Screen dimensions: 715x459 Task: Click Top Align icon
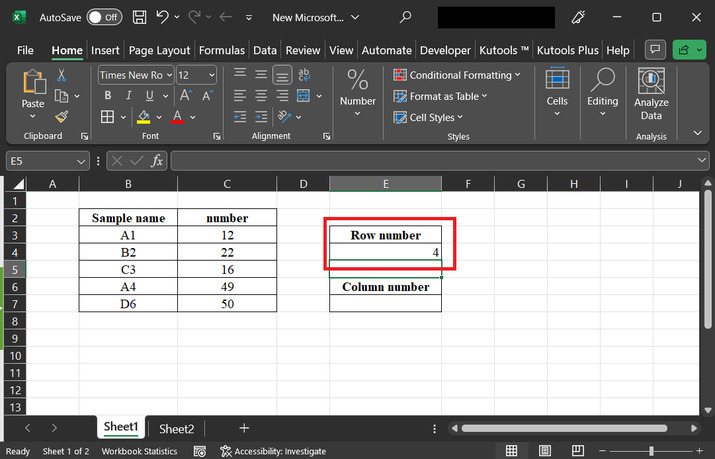click(240, 75)
